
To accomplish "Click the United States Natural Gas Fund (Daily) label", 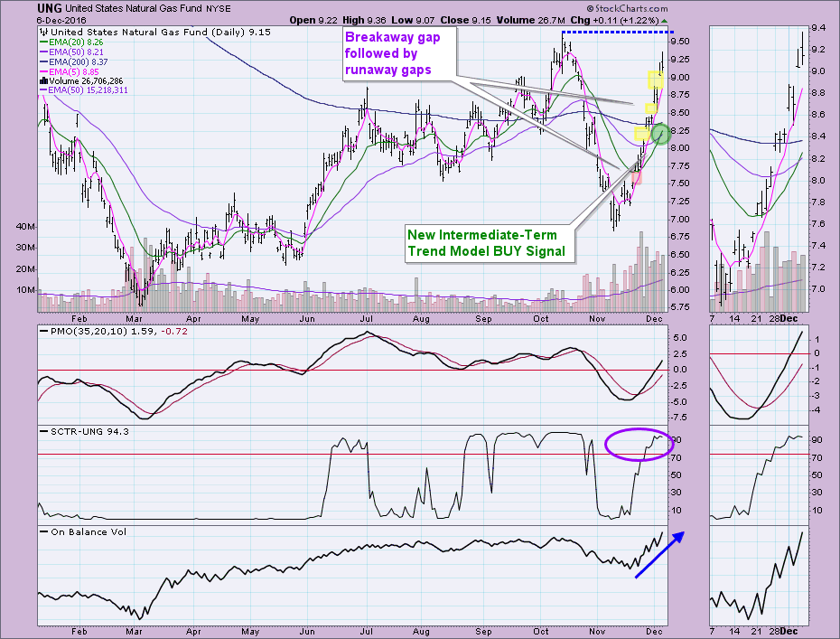I will click(155, 33).
